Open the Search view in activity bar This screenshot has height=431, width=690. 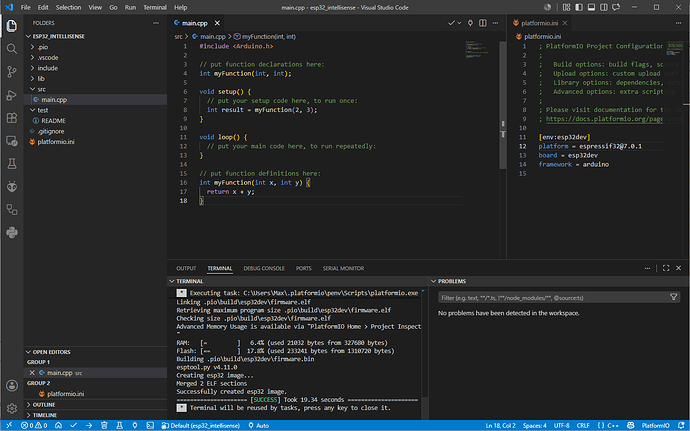point(12,48)
